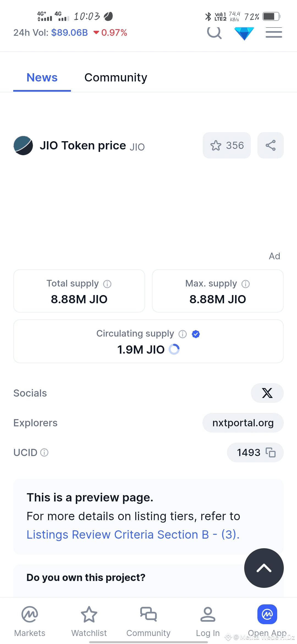The width and height of the screenshot is (297, 644).
Task: Open Listings Review Criteria Section B link
Action: (133, 534)
